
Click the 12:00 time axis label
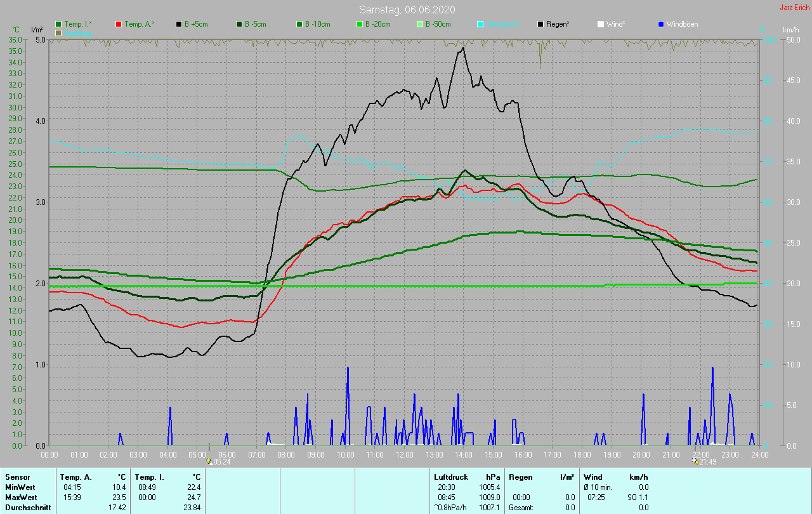tap(404, 454)
